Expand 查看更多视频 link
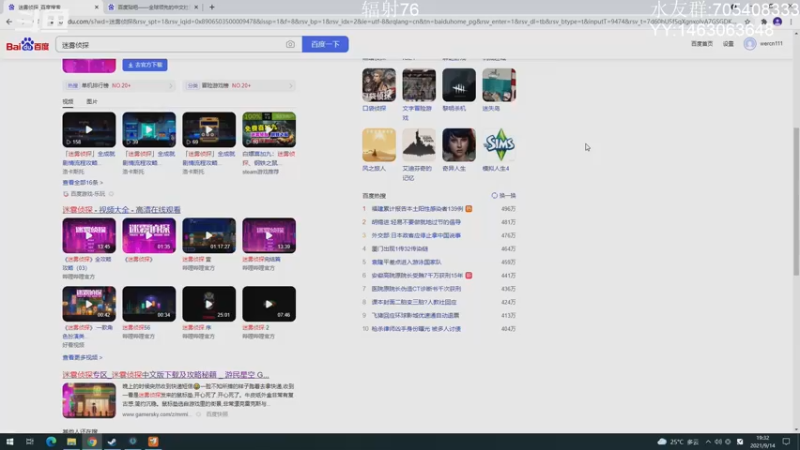800x450 pixels. (82, 357)
